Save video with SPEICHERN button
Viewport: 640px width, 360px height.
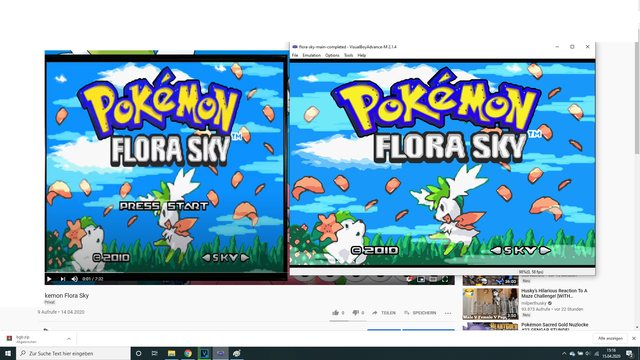tap(420, 313)
